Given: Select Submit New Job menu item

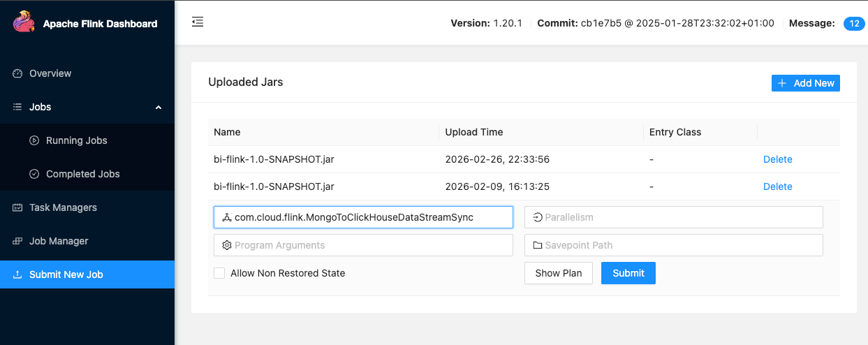Looking at the screenshot, I should [x=87, y=274].
